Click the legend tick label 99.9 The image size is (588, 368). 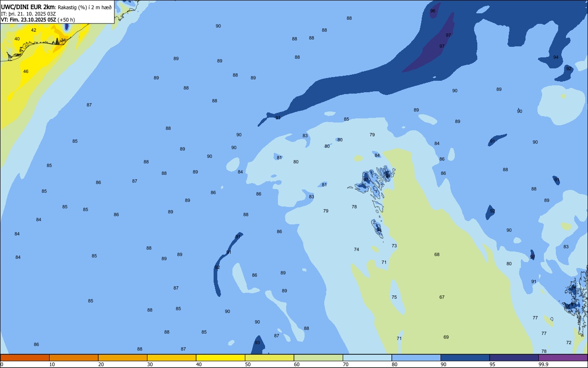[543, 364]
